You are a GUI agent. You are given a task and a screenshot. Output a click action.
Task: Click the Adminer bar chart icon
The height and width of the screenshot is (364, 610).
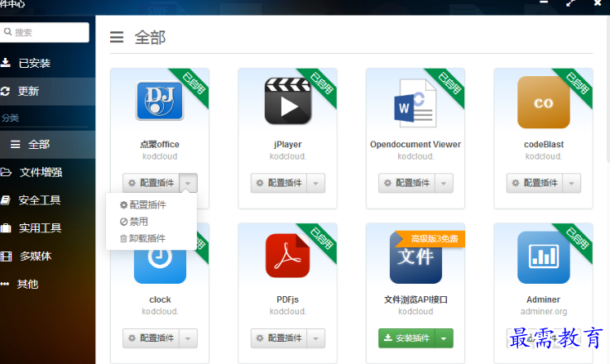544,257
